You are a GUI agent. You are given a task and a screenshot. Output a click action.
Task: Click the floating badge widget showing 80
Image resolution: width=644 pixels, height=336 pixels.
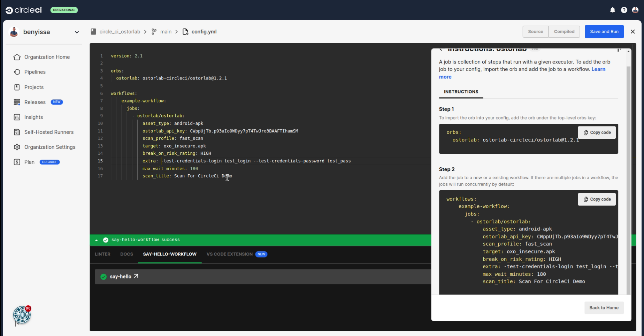pos(22,315)
